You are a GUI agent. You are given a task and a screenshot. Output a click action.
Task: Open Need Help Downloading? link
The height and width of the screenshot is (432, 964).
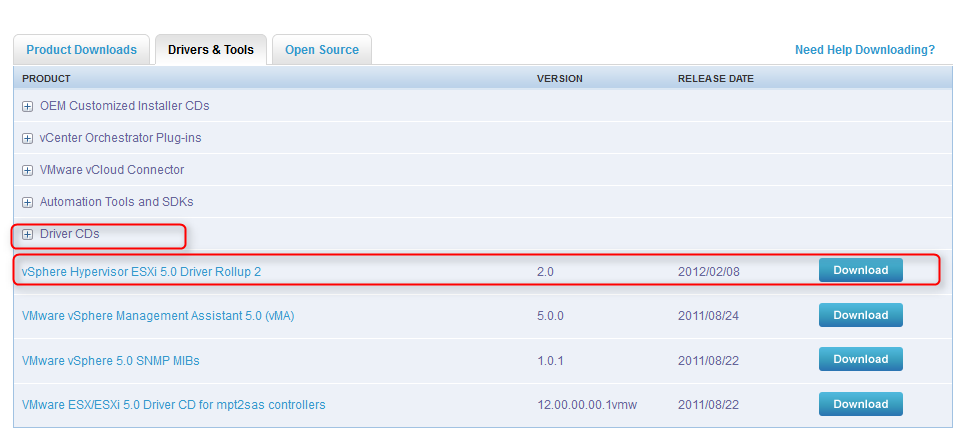pos(865,50)
